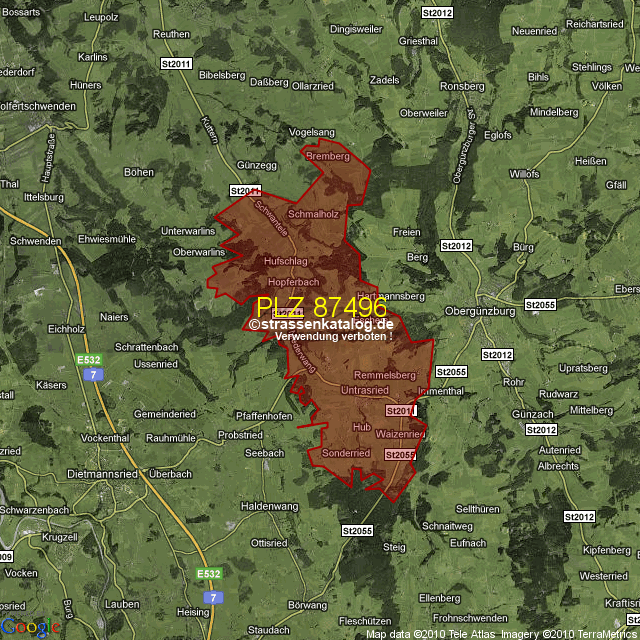Screen dimensions: 640x640
Task: Click the St2055 road shield above Steig
Action: click(356, 530)
